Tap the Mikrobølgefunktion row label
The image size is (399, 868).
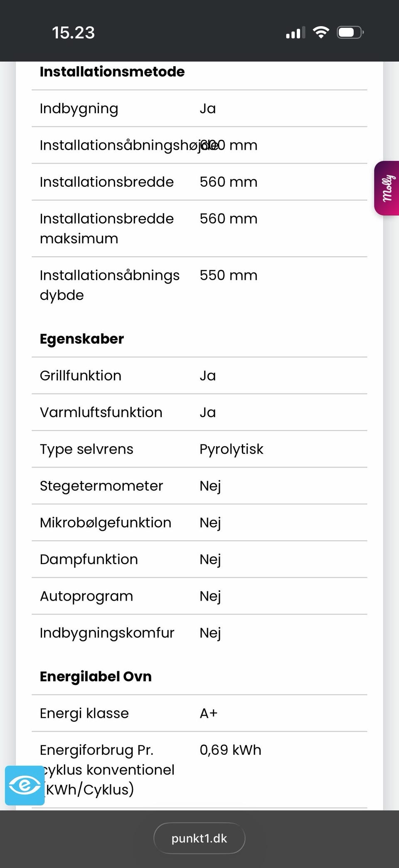(x=106, y=522)
